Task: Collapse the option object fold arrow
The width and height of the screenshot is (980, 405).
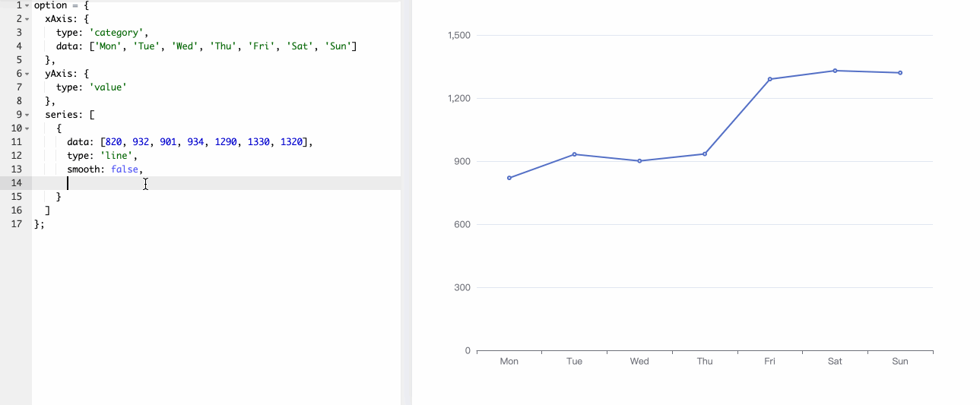Action: (27, 5)
